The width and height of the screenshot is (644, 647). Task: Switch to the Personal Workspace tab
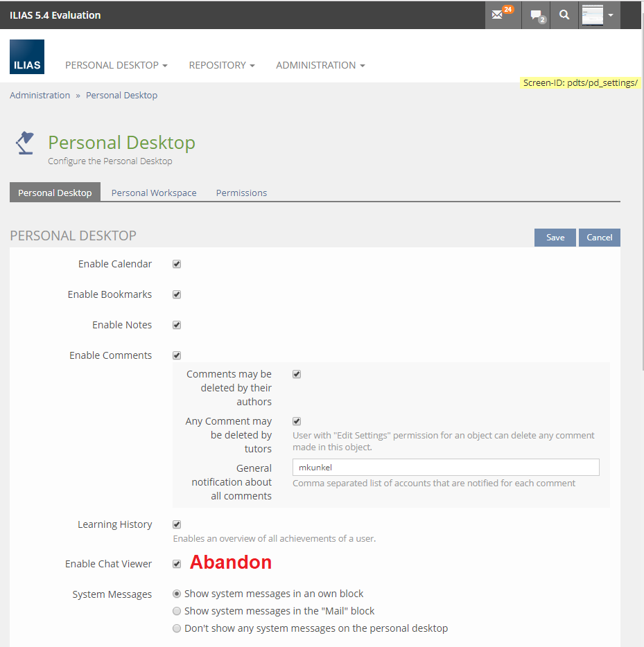[154, 193]
